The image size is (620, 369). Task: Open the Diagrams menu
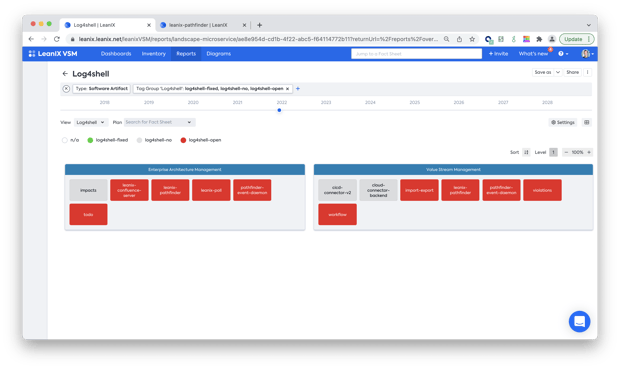click(218, 54)
